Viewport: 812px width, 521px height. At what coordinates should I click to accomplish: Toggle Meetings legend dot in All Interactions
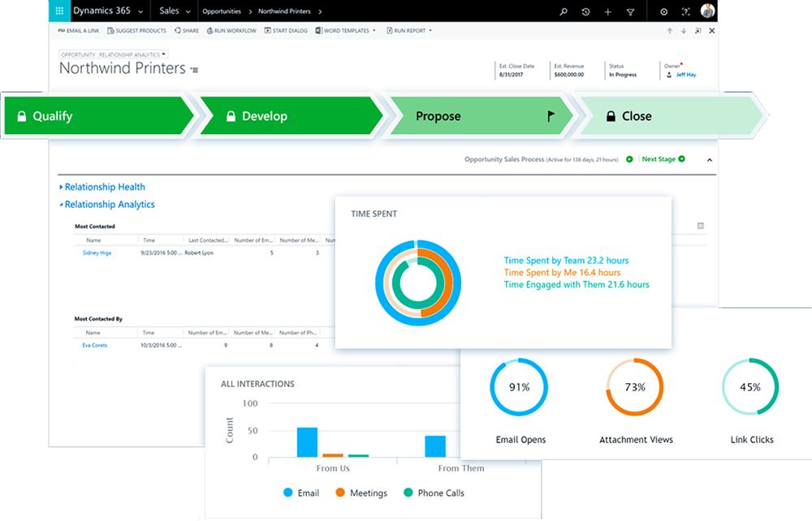point(340,493)
